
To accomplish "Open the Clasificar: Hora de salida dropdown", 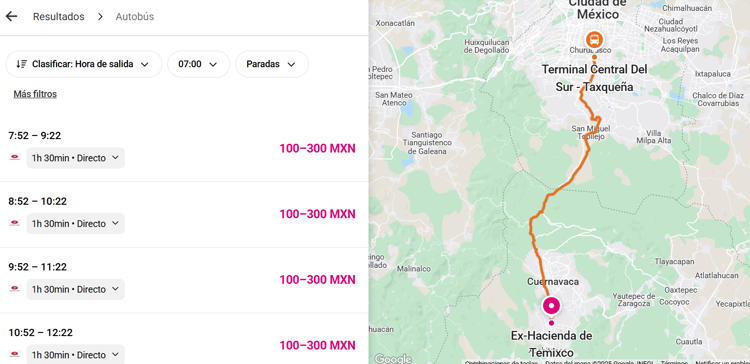I will (x=84, y=64).
